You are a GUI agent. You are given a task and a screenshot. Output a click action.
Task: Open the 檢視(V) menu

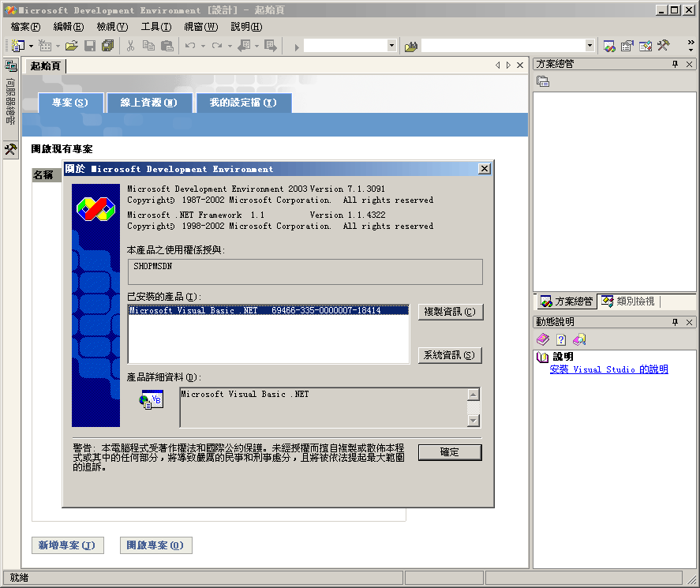pyautogui.click(x=113, y=27)
